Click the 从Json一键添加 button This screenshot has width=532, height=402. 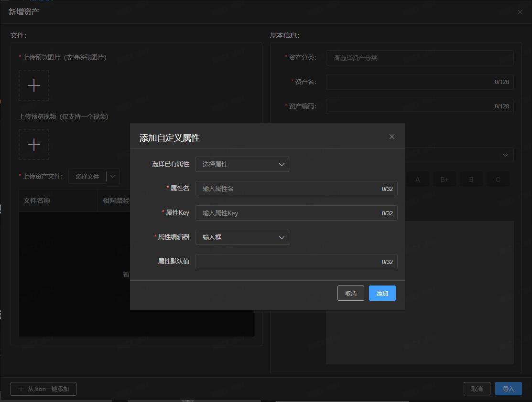pyautogui.click(x=43, y=389)
